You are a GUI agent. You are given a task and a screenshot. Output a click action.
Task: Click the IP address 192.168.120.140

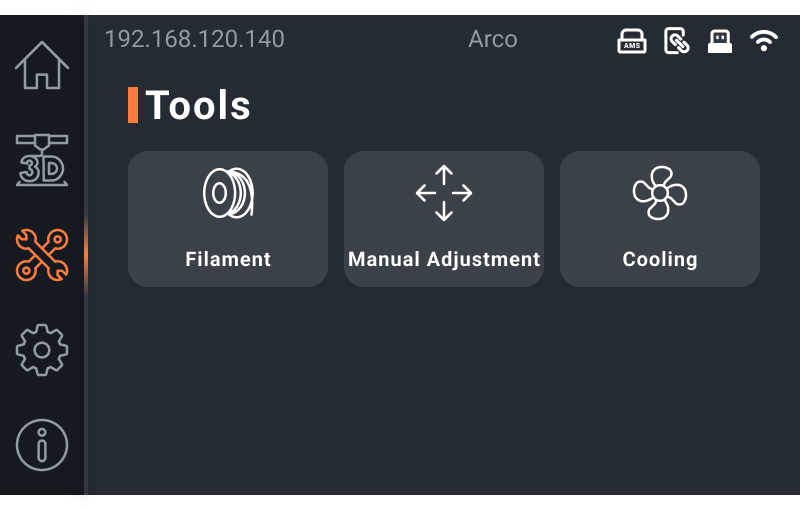194,39
